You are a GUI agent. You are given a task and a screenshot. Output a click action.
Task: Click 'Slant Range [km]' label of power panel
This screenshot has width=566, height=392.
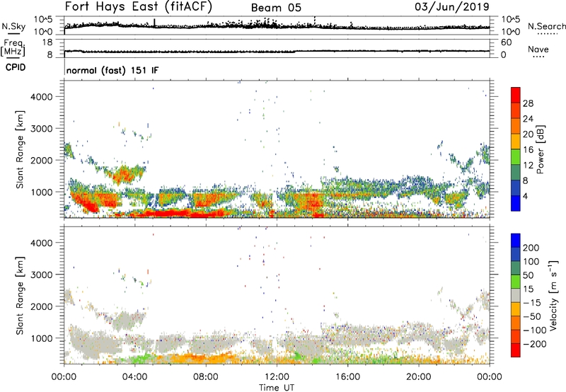point(20,149)
